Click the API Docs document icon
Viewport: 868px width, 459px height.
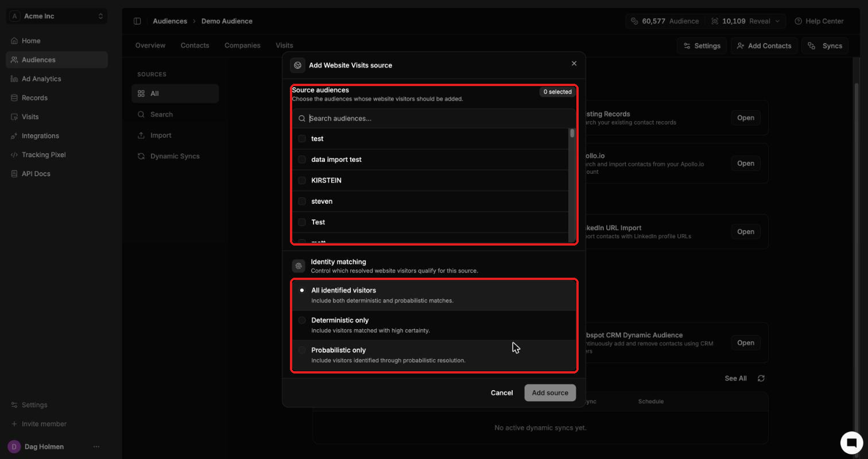click(14, 174)
